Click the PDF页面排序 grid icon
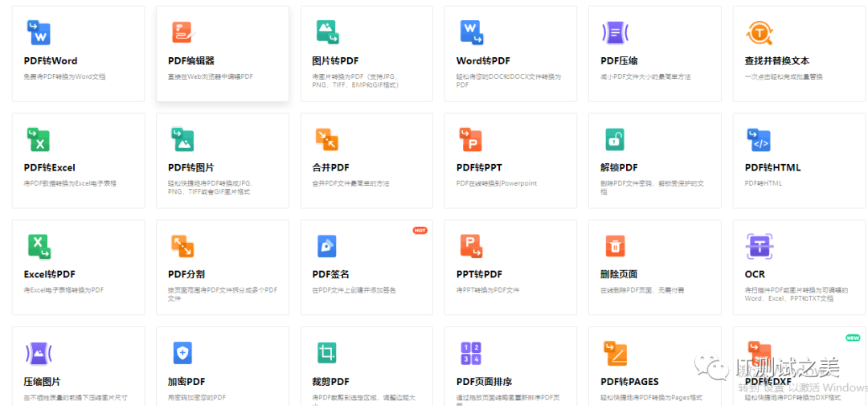 (x=471, y=353)
